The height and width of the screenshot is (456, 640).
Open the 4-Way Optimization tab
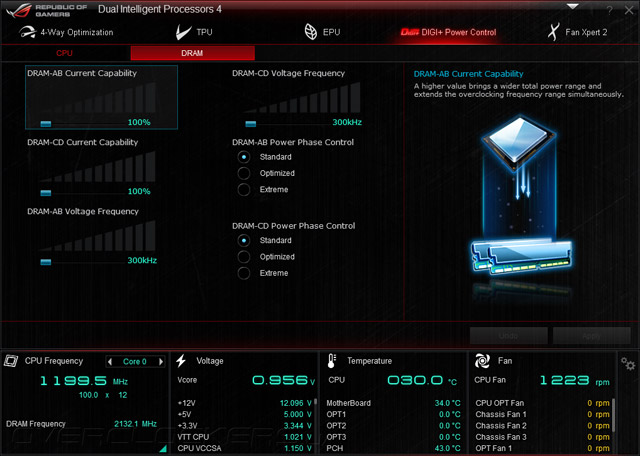pyautogui.click(x=66, y=32)
